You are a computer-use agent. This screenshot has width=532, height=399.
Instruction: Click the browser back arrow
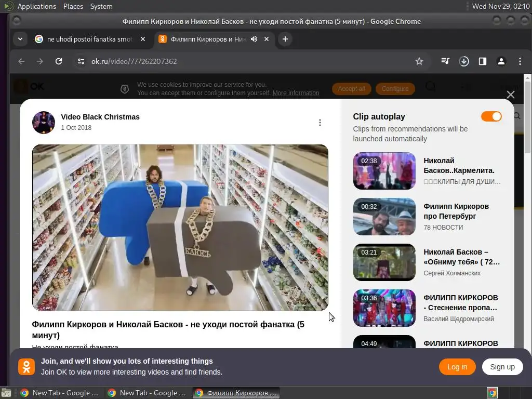click(x=21, y=61)
